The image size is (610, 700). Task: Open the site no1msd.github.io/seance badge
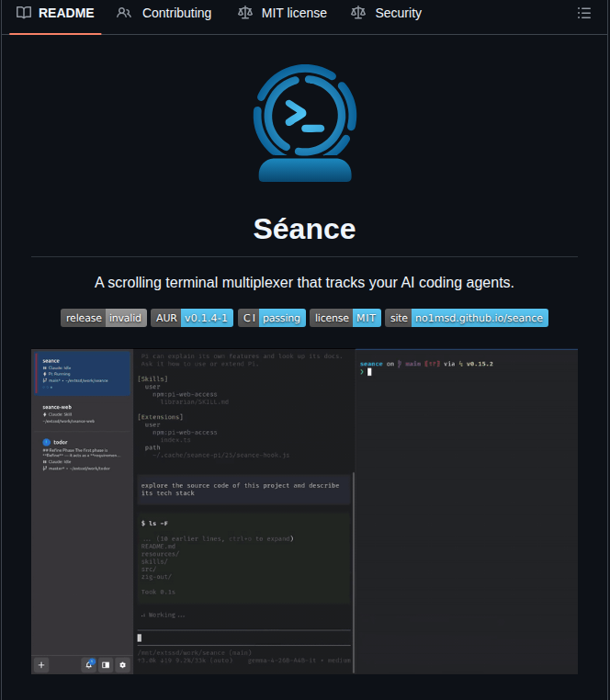click(467, 318)
